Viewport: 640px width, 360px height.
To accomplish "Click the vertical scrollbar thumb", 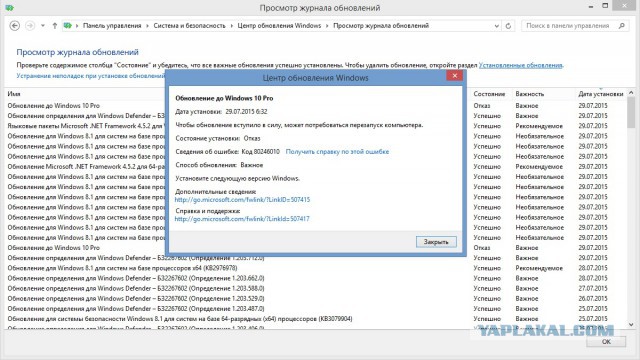I will coord(631,112).
